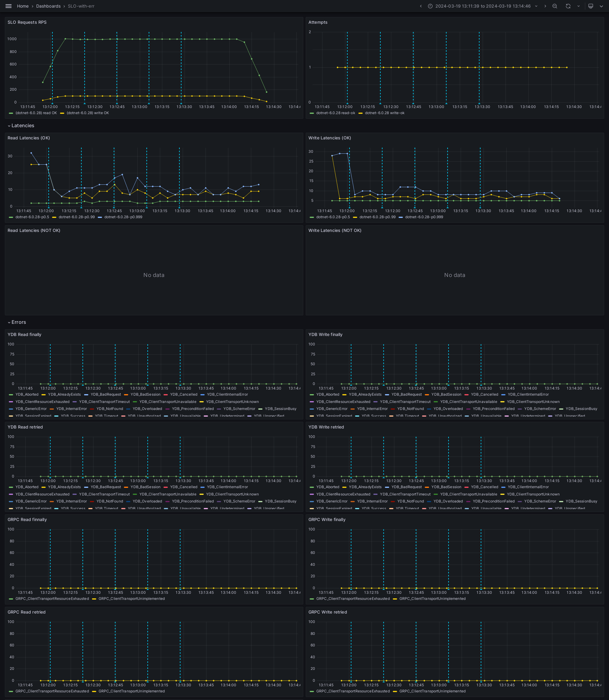Screen dimensions: 609x700
Task: Click green color swatch for read OK series
Action: tap(11, 113)
